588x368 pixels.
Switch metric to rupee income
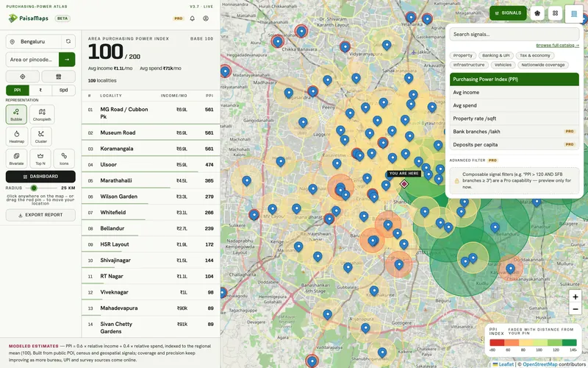click(40, 91)
